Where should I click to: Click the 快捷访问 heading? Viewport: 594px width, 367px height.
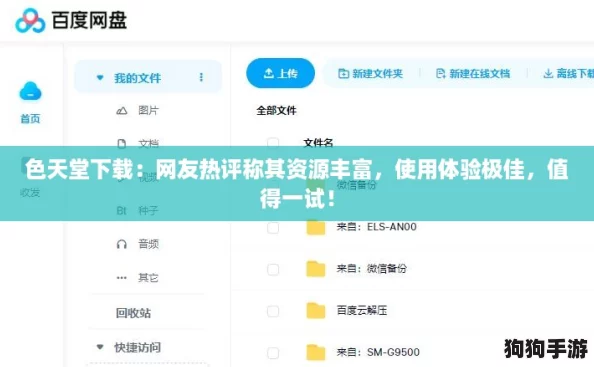[x=138, y=347]
